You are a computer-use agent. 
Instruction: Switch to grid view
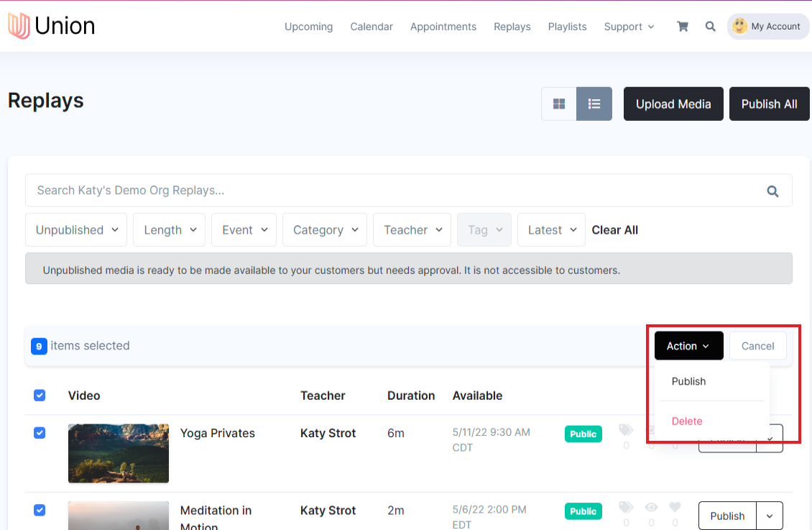559,104
